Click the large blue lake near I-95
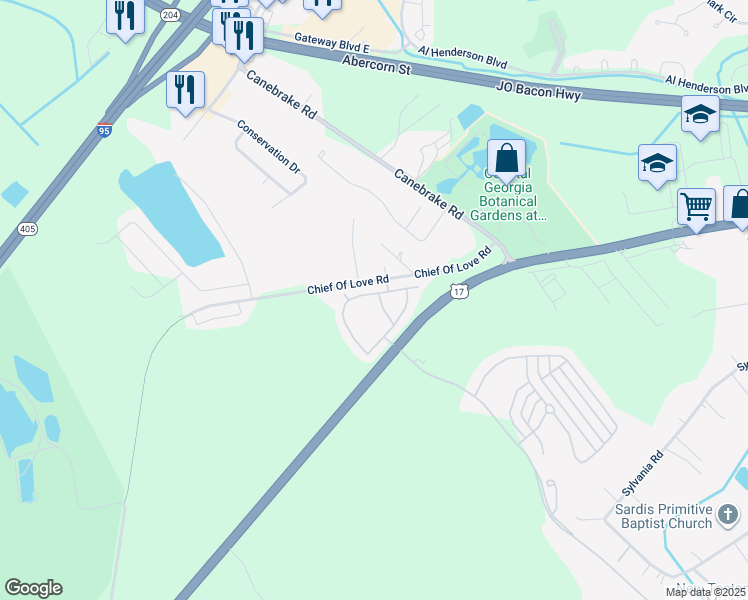Image resolution: width=748 pixels, height=600 pixels. coord(172,214)
